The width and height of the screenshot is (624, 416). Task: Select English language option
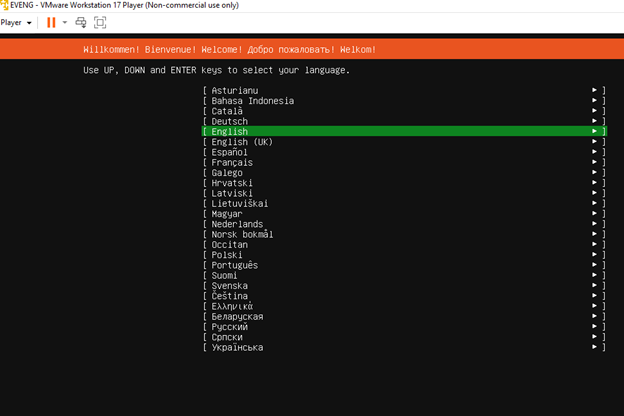[x=230, y=131]
